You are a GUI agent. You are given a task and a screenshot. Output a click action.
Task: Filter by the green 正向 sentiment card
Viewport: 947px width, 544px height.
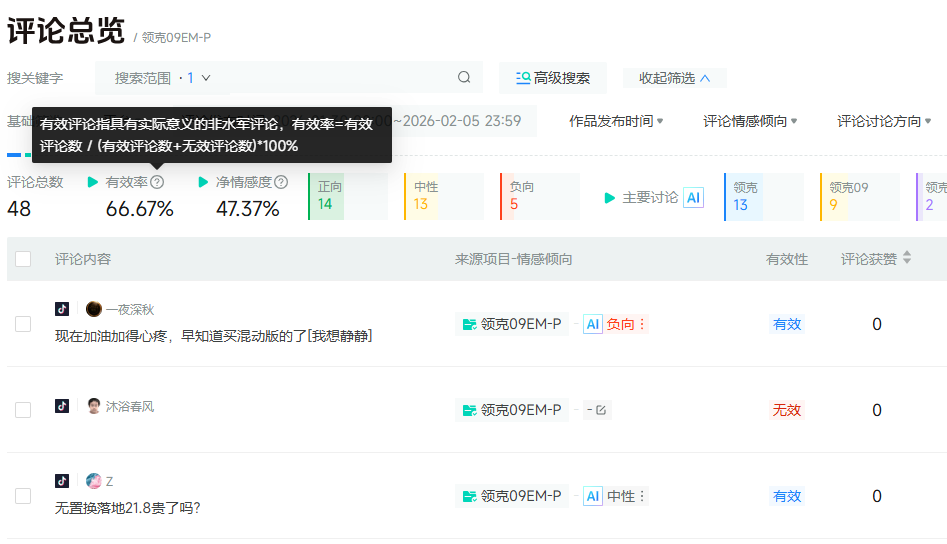(347, 197)
